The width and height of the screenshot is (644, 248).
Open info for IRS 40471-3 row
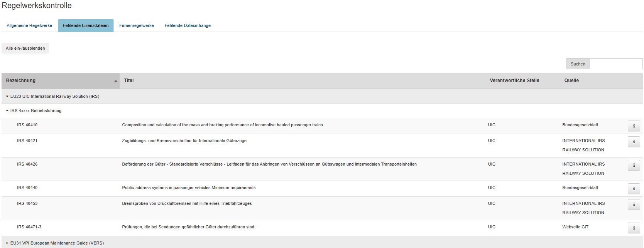tap(634, 228)
